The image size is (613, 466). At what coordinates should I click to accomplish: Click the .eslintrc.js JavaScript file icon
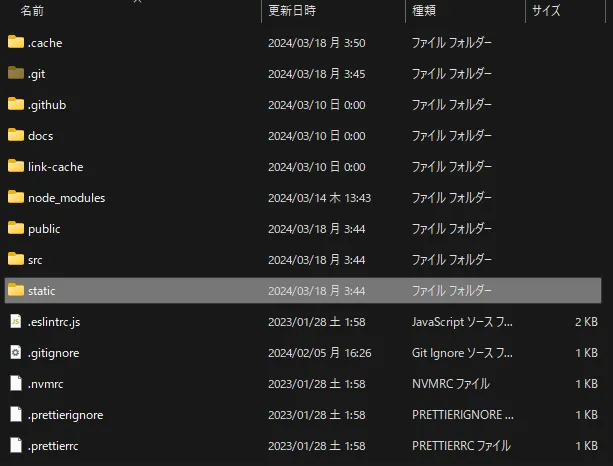pos(15,321)
